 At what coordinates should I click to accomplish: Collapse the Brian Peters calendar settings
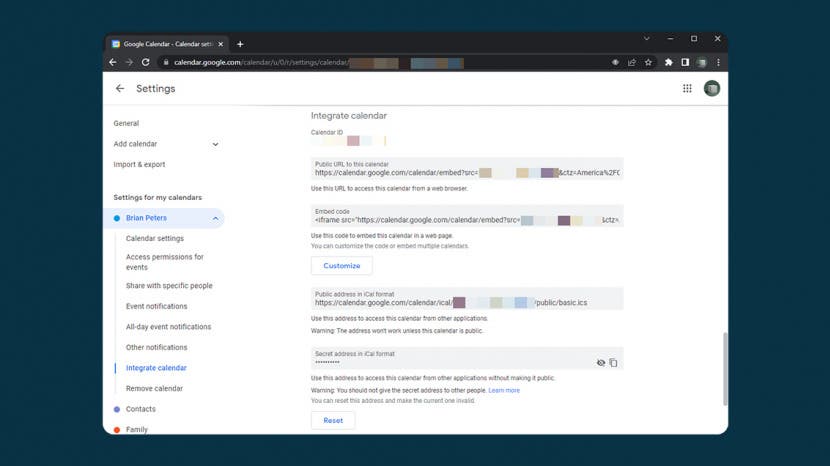click(x=215, y=218)
